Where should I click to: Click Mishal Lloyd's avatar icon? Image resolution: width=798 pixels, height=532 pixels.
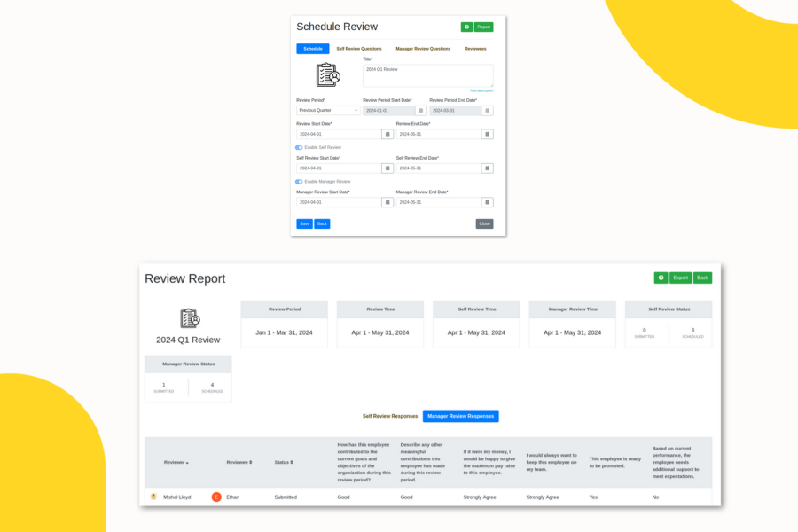click(x=153, y=497)
